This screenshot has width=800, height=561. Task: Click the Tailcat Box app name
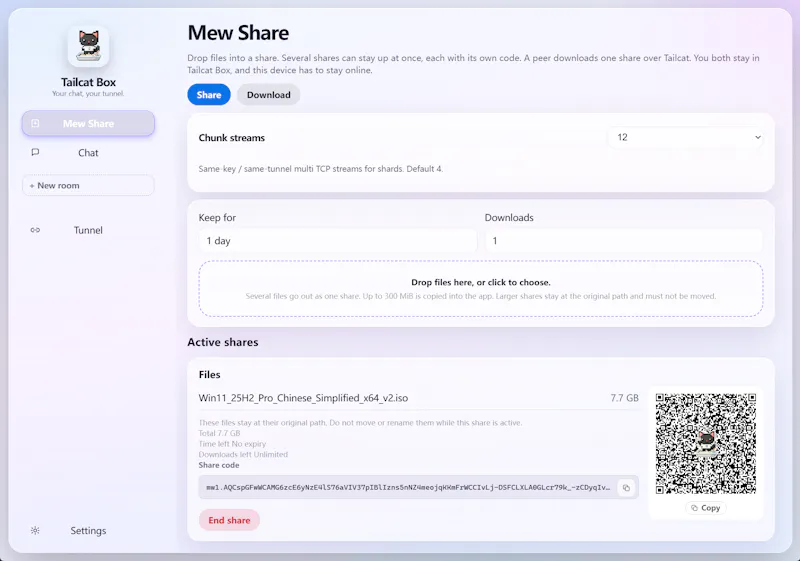[x=88, y=82]
